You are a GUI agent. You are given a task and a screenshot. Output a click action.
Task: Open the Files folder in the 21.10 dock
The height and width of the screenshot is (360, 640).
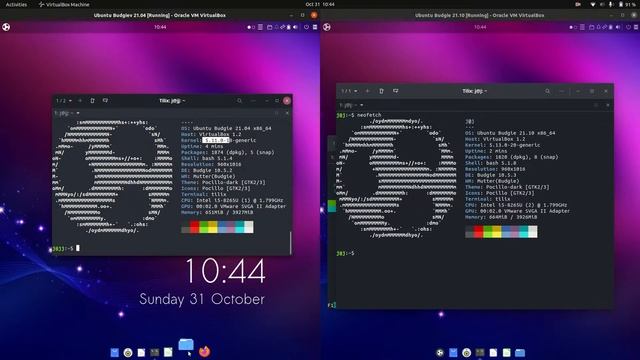[x=520, y=352]
